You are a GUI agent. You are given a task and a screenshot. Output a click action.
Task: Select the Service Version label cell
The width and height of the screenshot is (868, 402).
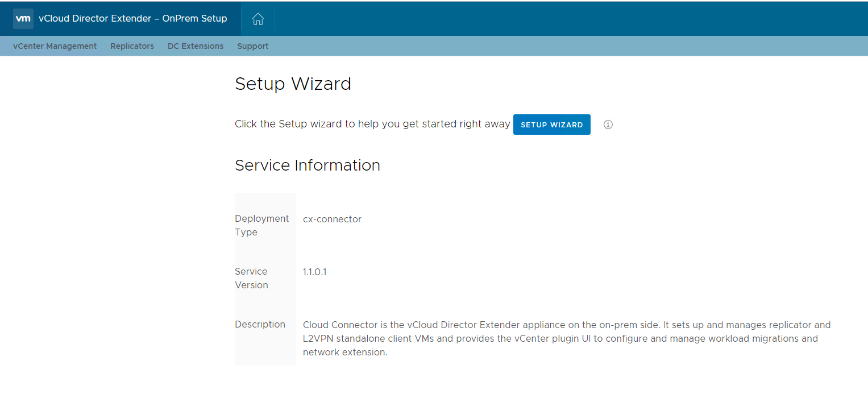pos(252,278)
